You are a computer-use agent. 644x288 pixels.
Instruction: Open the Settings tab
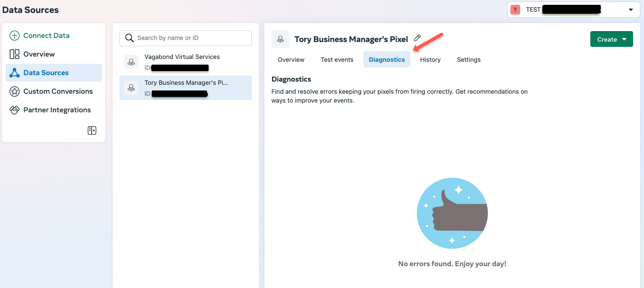click(x=469, y=60)
